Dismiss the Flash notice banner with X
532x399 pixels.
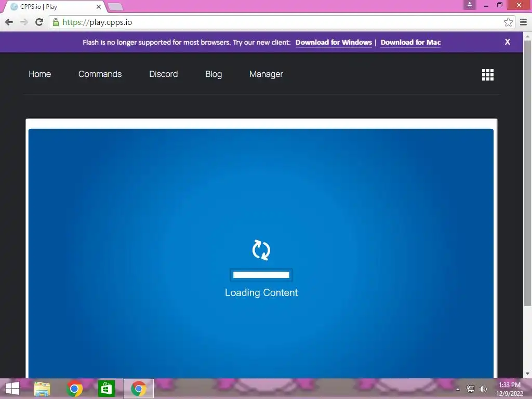pos(507,42)
